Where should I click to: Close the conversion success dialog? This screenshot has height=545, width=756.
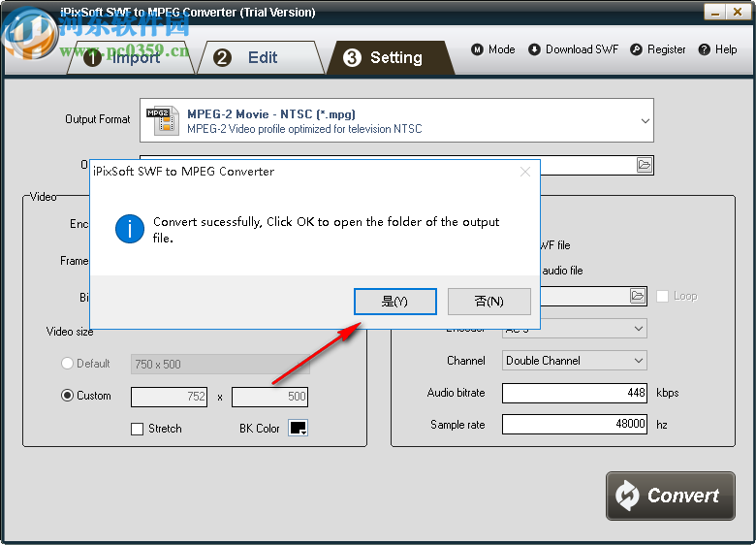click(525, 172)
